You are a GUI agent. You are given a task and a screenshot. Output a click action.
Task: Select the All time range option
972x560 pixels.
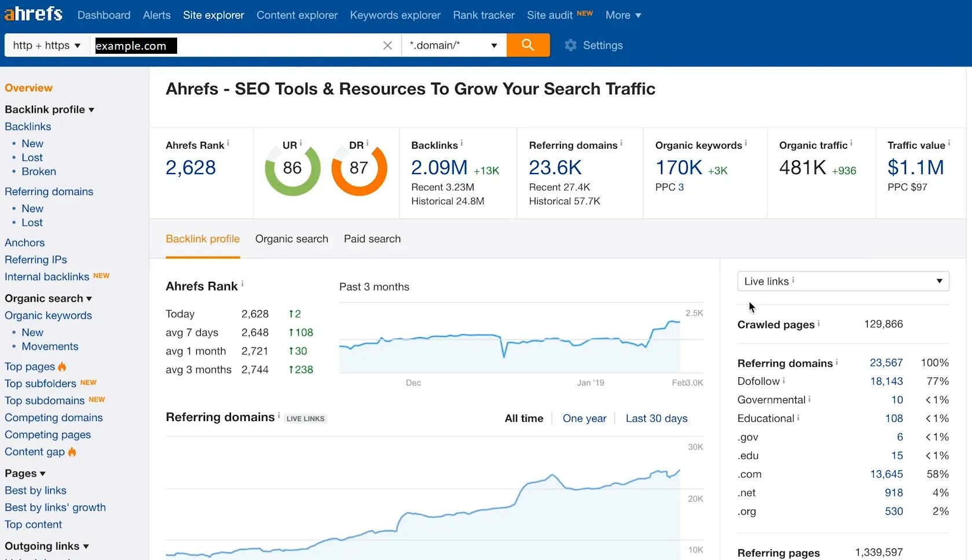click(x=523, y=418)
